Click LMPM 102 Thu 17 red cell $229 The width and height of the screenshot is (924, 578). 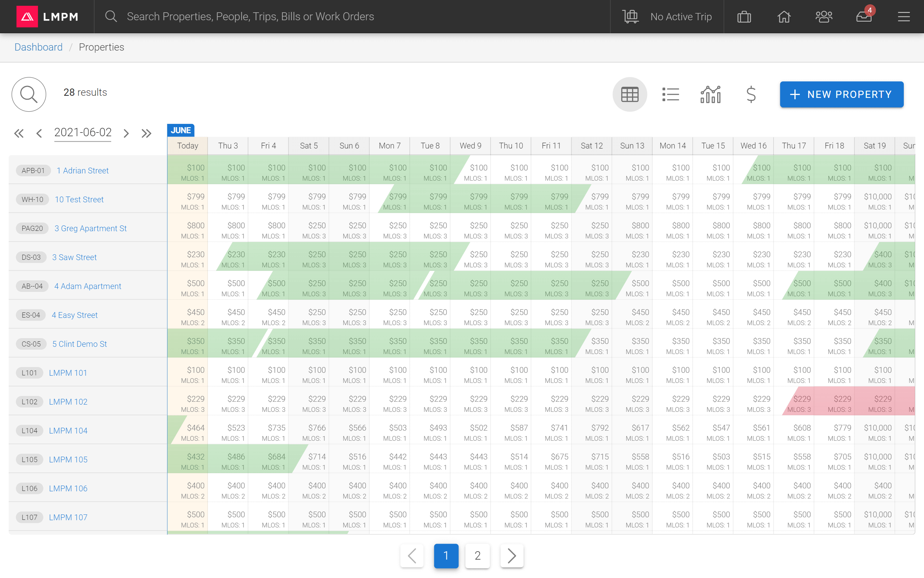click(794, 401)
